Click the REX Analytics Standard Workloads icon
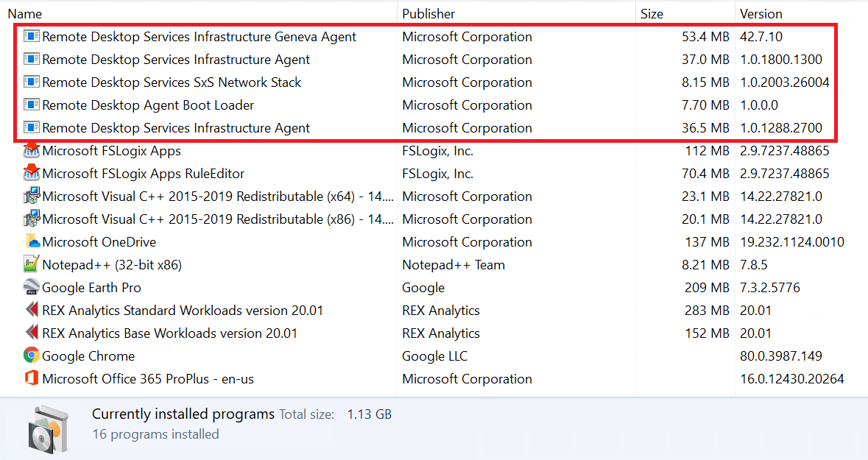Screen dimensions: 868x460 point(32,310)
